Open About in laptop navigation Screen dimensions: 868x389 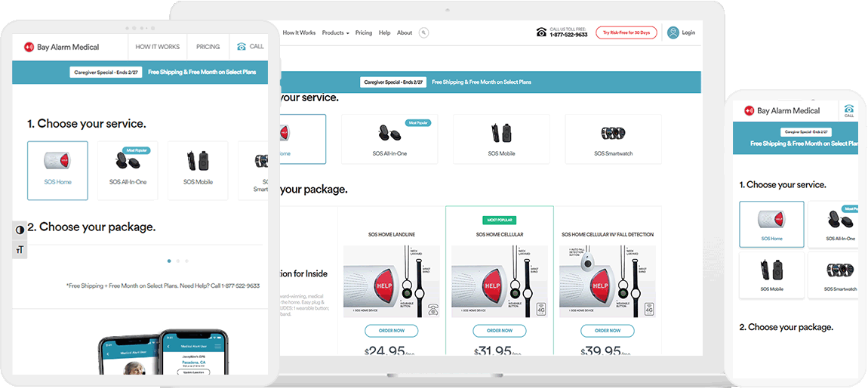click(x=405, y=32)
